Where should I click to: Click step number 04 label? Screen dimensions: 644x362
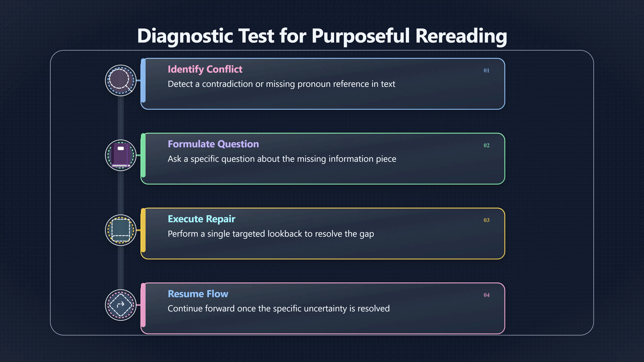tap(486, 295)
